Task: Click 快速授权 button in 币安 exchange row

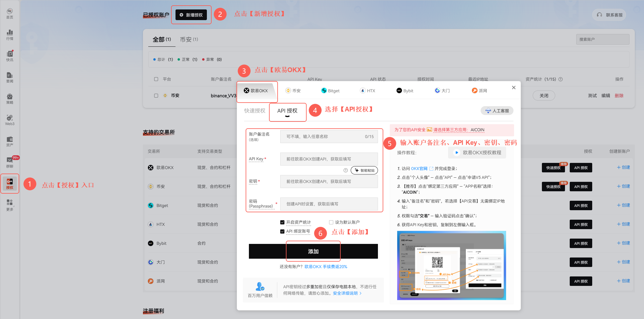Action: click(553, 187)
